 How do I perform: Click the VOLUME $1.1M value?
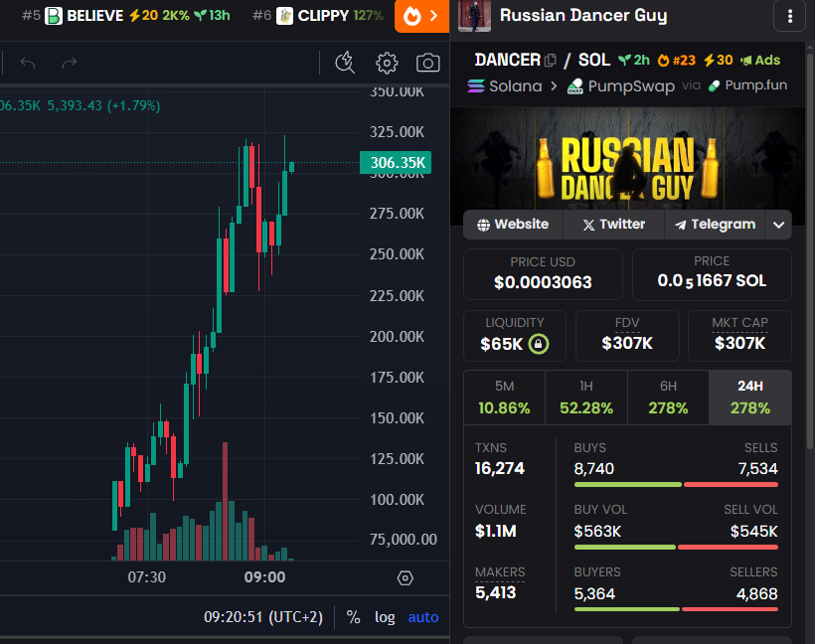click(495, 531)
